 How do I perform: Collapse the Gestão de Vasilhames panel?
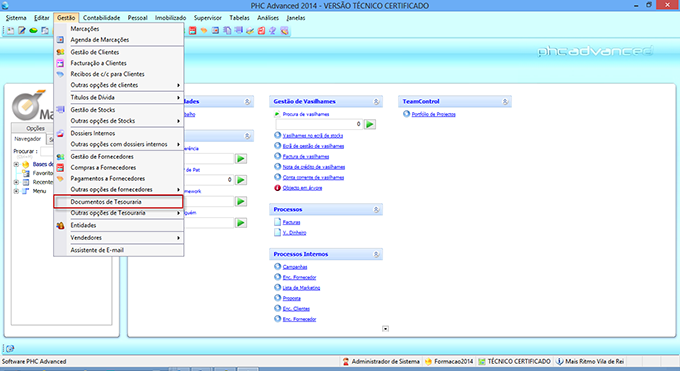click(376, 102)
